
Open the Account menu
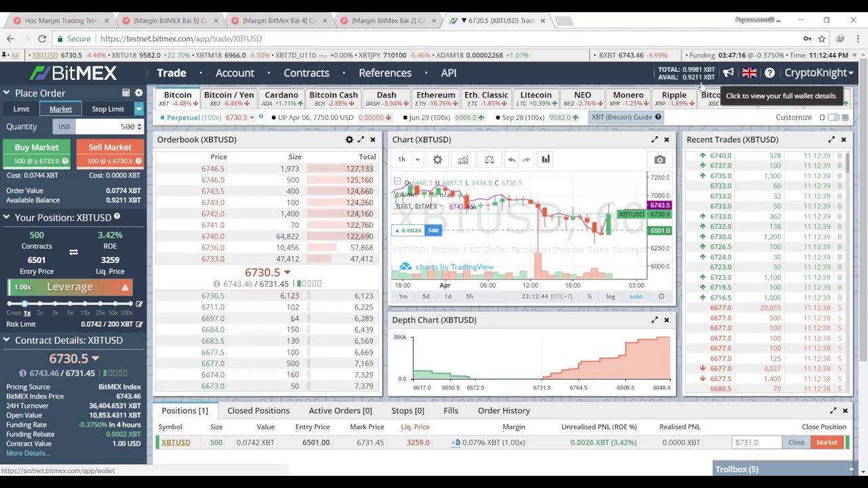235,73
